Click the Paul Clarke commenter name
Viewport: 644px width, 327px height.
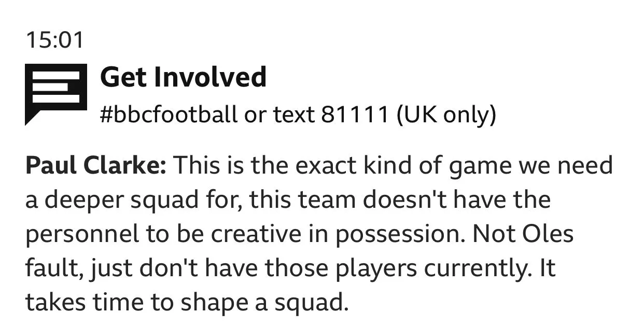pyautogui.click(x=96, y=166)
